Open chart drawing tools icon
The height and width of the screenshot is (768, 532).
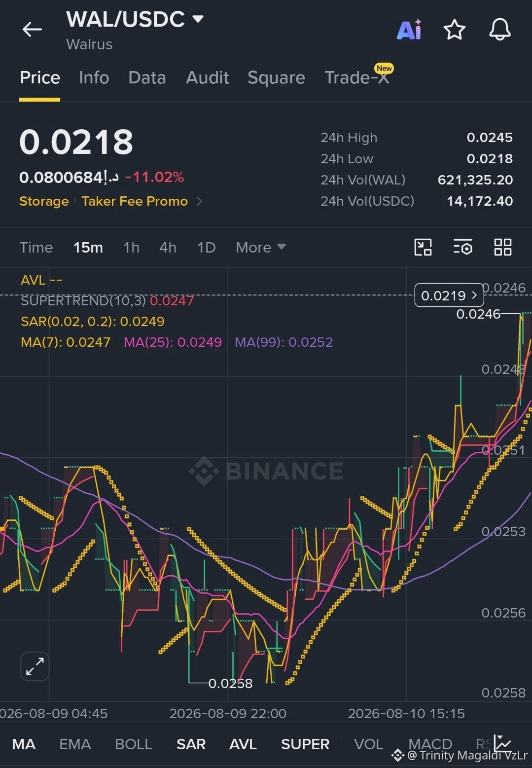pos(423,247)
